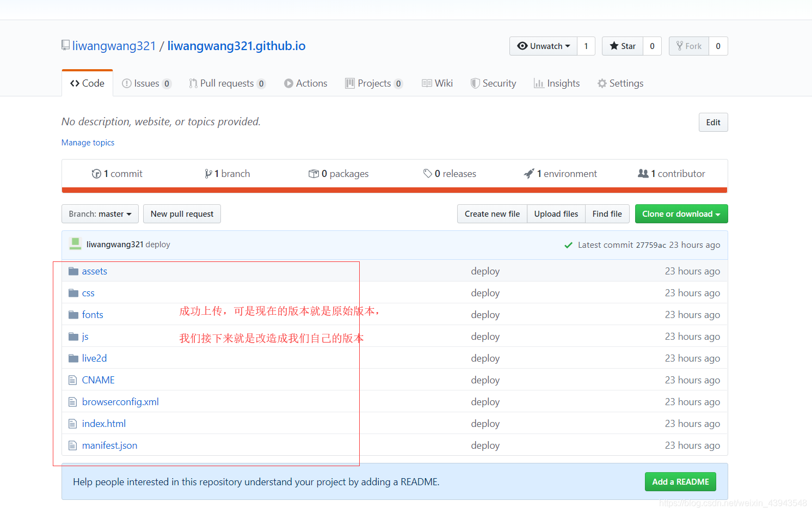View the 1 contributor link
The height and width of the screenshot is (513, 812).
coord(671,174)
